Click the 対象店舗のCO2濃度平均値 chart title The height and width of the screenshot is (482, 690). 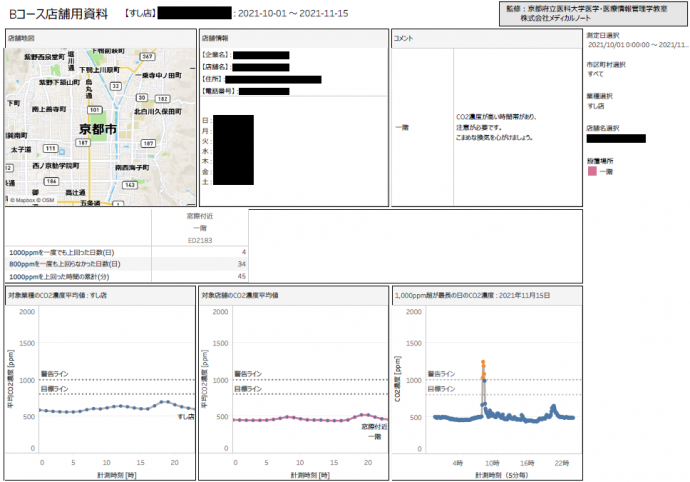click(x=240, y=295)
